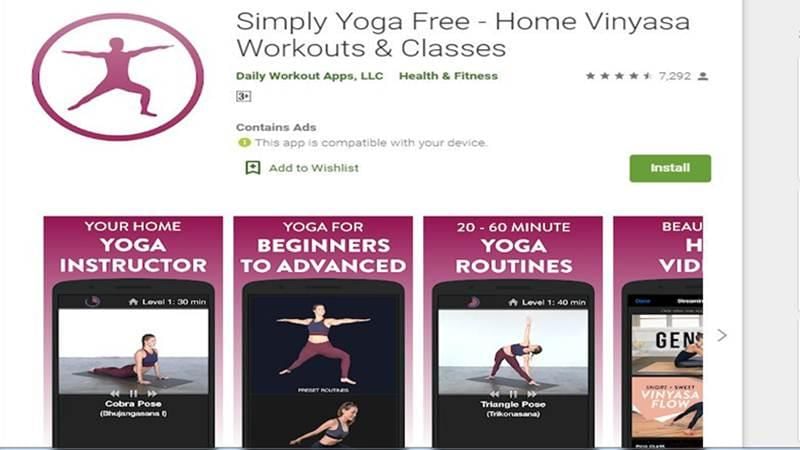The width and height of the screenshot is (800, 450).
Task: Open '20 - 60 Minute Yoga Routines' screenshot
Action: (x=513, y=332)
